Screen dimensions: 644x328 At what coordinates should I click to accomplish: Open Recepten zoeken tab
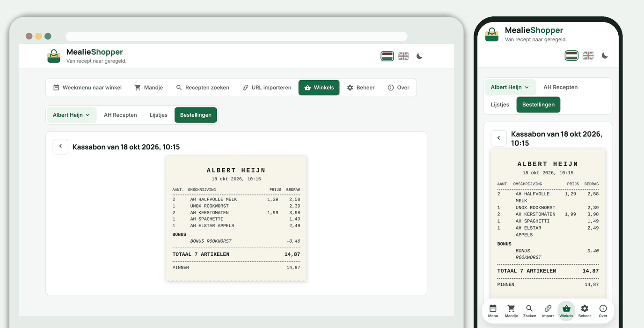(203, 88)
